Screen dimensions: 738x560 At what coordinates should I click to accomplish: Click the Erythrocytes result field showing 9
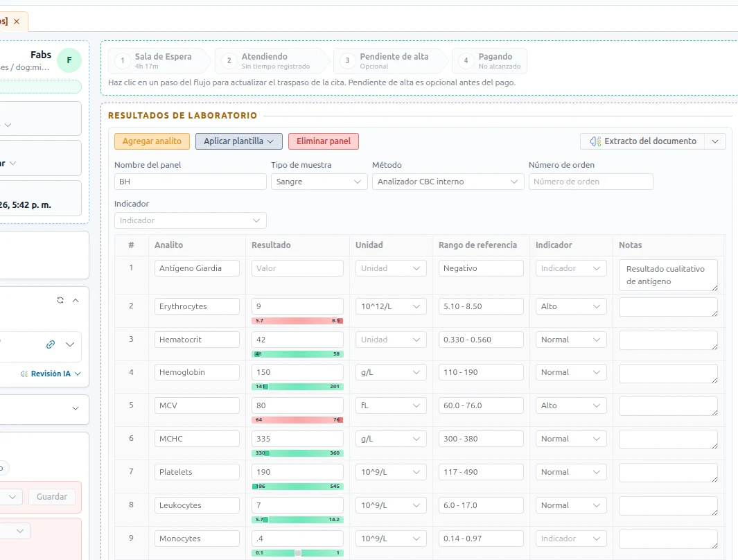[x=297, y=306]
